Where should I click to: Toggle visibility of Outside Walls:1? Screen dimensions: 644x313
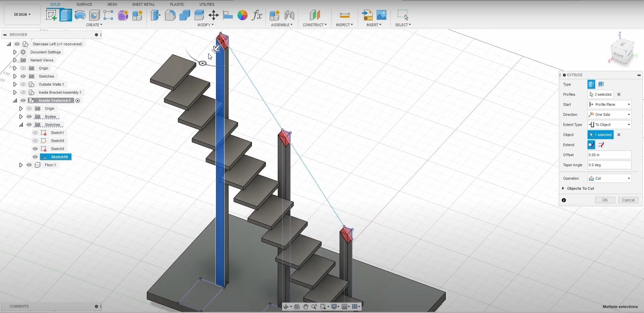pyautogui.click(x=23, y=84)
